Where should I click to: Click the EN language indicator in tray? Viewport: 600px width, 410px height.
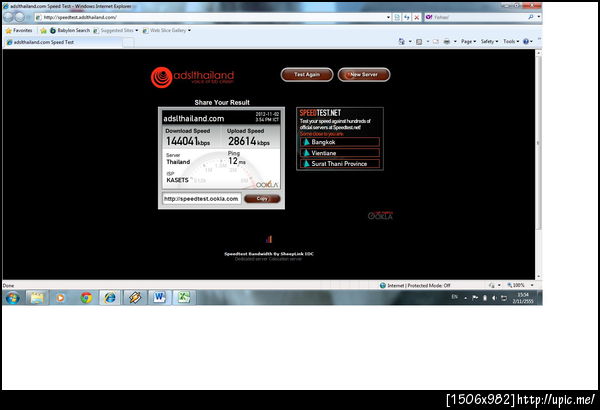pos(455,297)
